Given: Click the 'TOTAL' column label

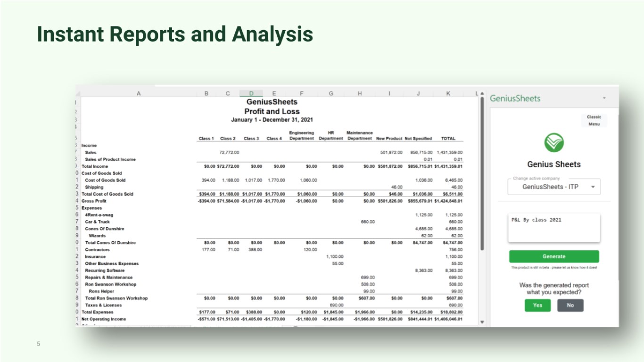Looking at the screenshot, I should (448, 139).
